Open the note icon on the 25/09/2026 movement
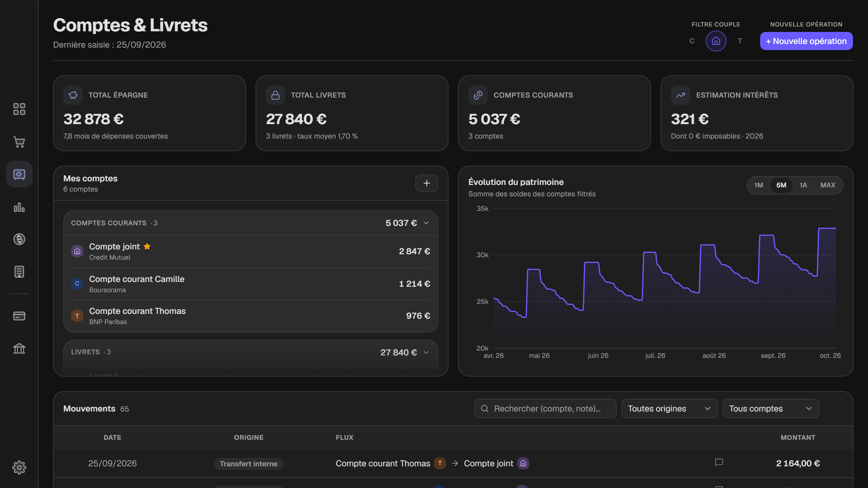 click(719, 462)
